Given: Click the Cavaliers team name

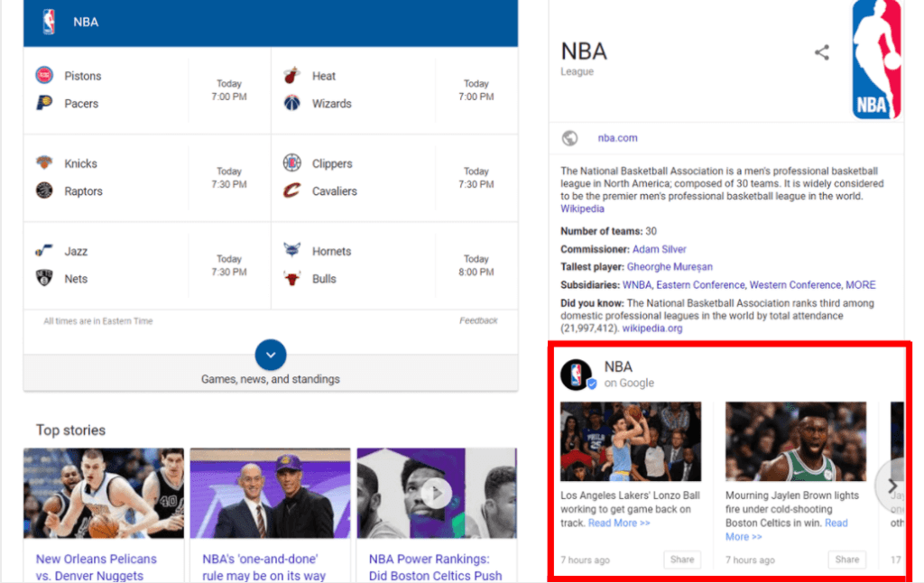Looking at the screenshot, I should (335, 191).
